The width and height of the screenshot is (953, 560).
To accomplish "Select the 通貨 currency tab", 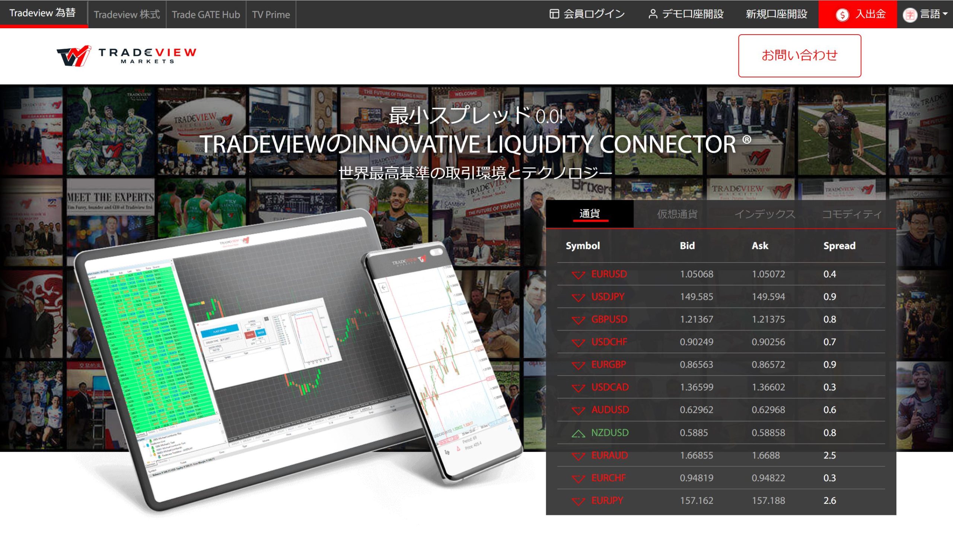I will [x=590, y=214].
